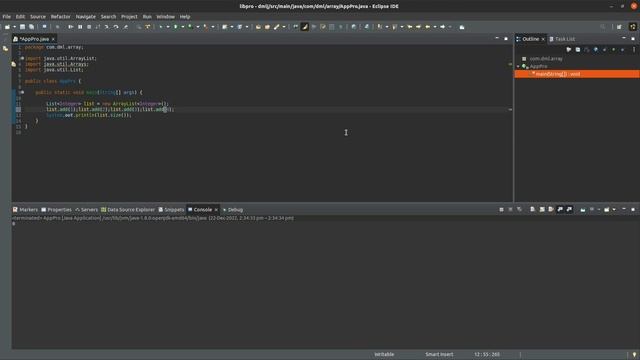Toggle Hide Fields in Outline
Screen dimensions: 640x360
[595, 50]
